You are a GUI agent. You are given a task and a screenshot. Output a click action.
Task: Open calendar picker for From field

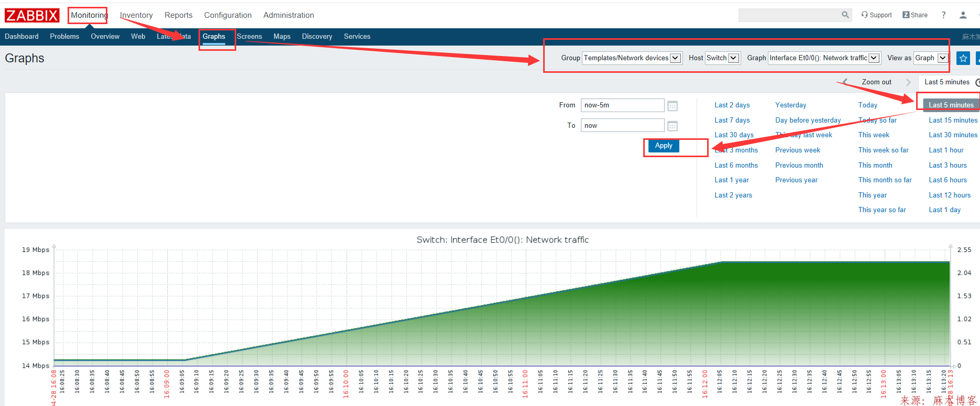point(673,106)
